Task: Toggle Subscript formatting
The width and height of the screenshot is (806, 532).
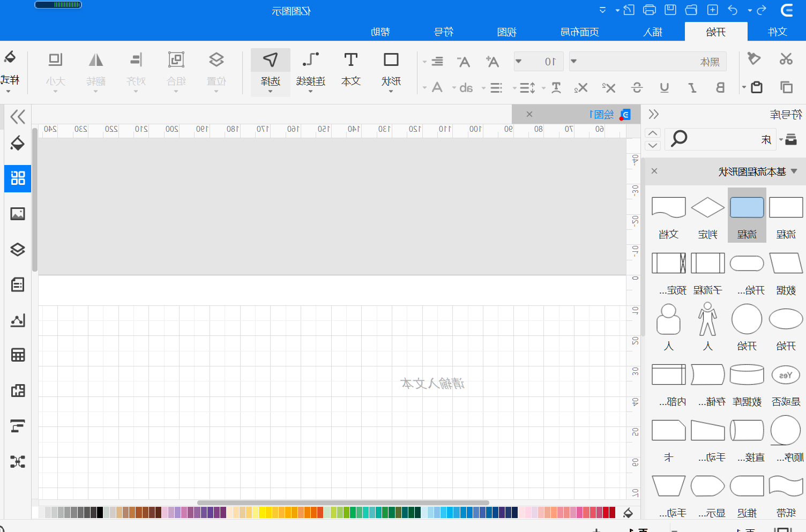Action: coord(581,87)
